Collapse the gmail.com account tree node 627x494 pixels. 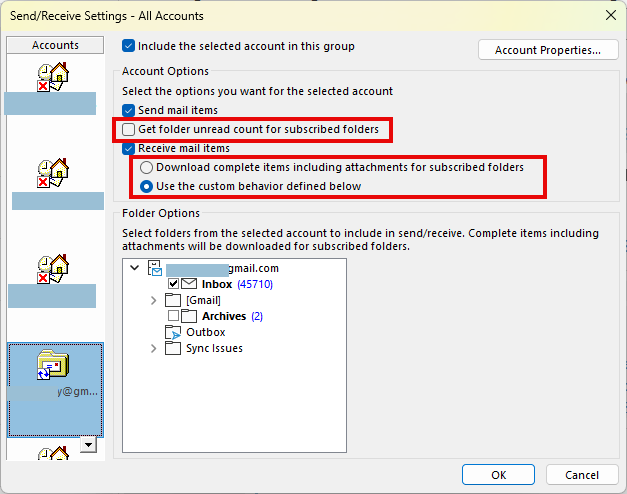click(x=135, y=269)
